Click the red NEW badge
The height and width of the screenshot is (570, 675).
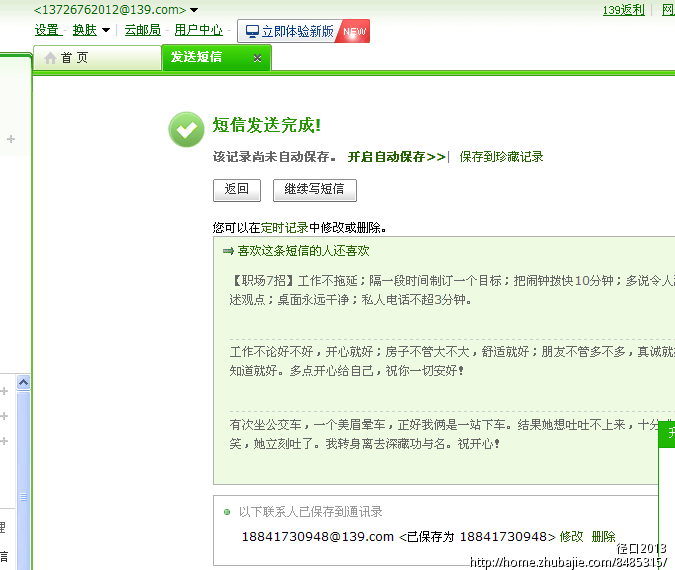(354, 31)
